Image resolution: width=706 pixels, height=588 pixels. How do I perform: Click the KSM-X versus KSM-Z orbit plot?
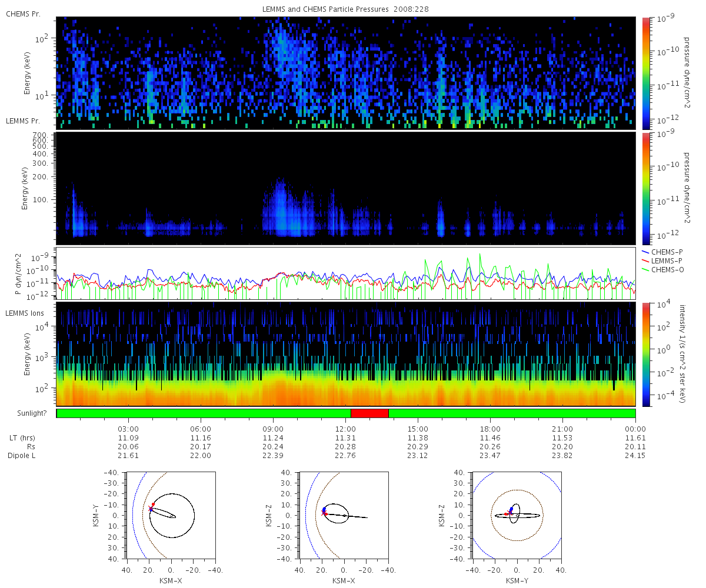tap(344, 515)
